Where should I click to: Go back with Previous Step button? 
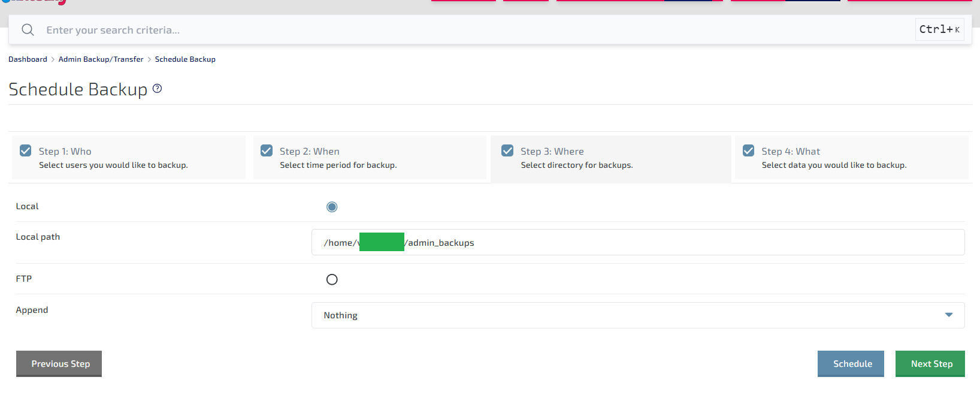click(x=59, y=364)
